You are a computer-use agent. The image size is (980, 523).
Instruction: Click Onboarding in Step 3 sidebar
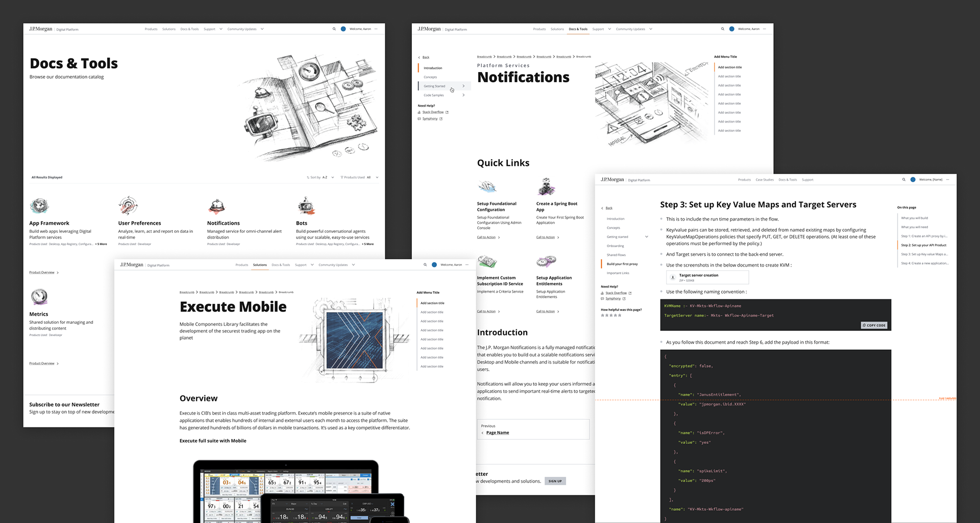point(615,246)
